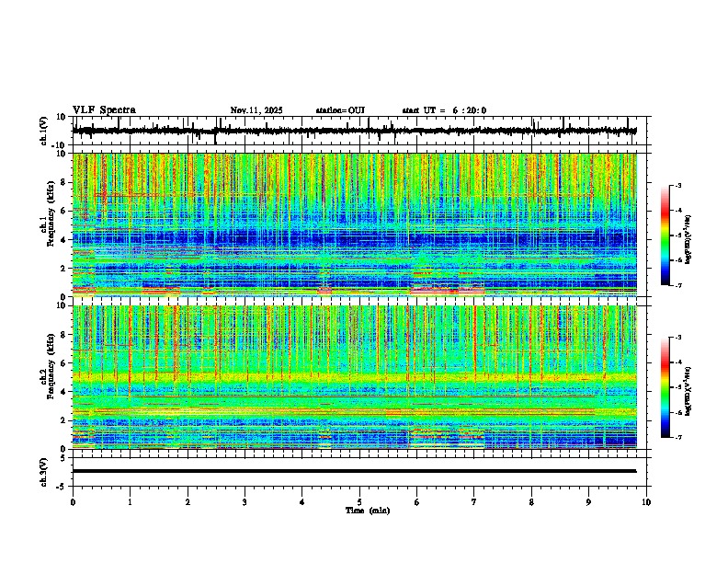The image size is (728, 563).
Task: Click inside the ch.1 spectrogram panel
Action: pyautogui.click(x=355, y=224)
